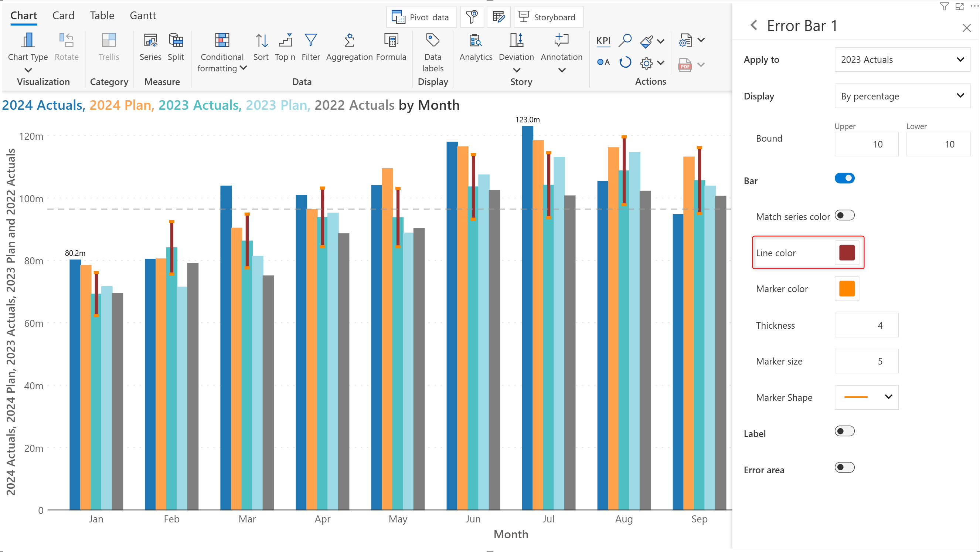Expand the Display By percentage dropdown
Screen dimensions: 980x552
pyautogui.click(x=902, y=96)
